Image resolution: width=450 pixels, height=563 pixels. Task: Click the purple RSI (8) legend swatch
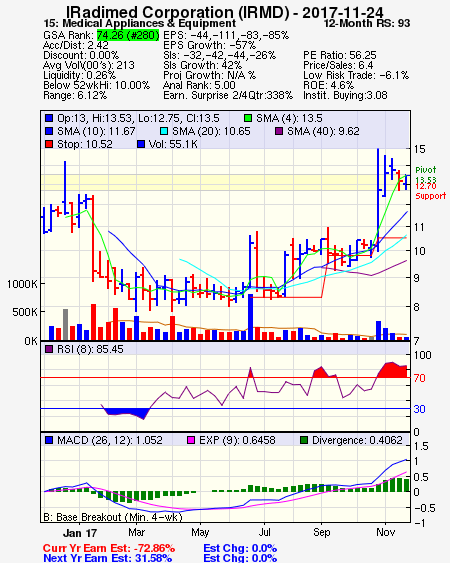point(49,349)
